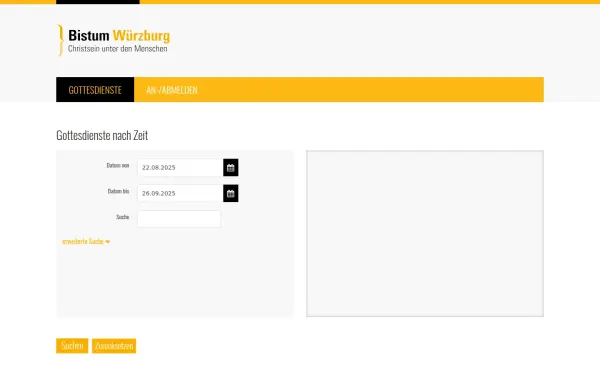Click the heading Gottesdienste nach Zeit

click(102, 135)
